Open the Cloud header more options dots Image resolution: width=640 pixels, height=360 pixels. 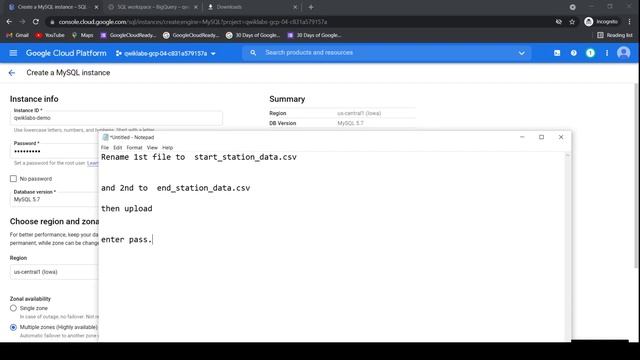click(607, 53)
